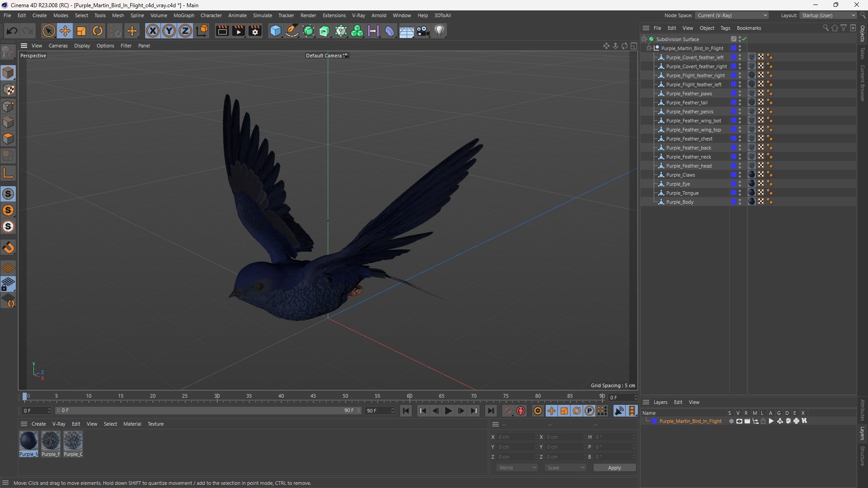Toggle visibility dots of Purple_Eye object

coord(740,184)
